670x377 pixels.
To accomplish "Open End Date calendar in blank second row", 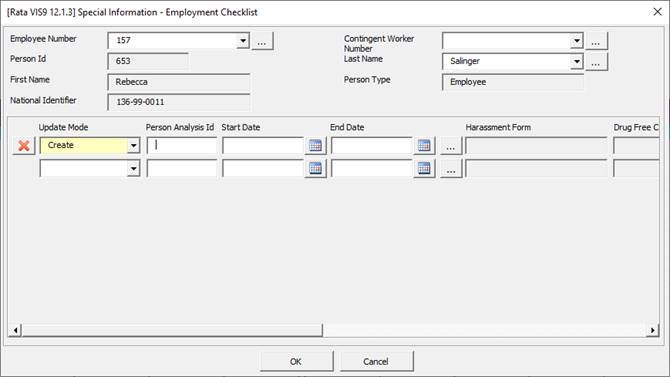I will 424,168.
